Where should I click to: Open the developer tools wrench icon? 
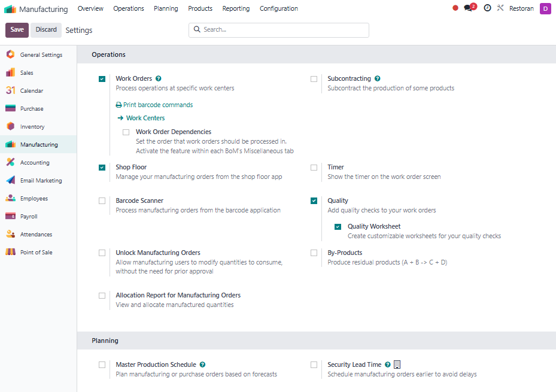500,8
